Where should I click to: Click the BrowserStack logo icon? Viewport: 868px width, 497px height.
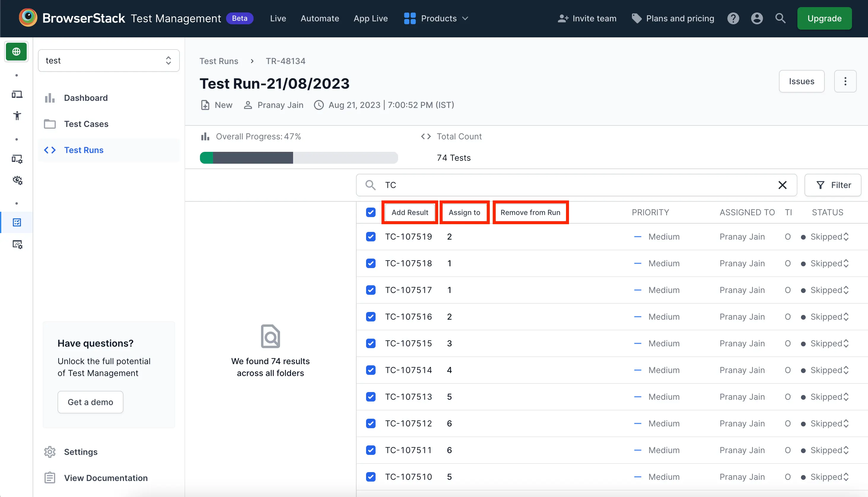(x=28, y=18)
